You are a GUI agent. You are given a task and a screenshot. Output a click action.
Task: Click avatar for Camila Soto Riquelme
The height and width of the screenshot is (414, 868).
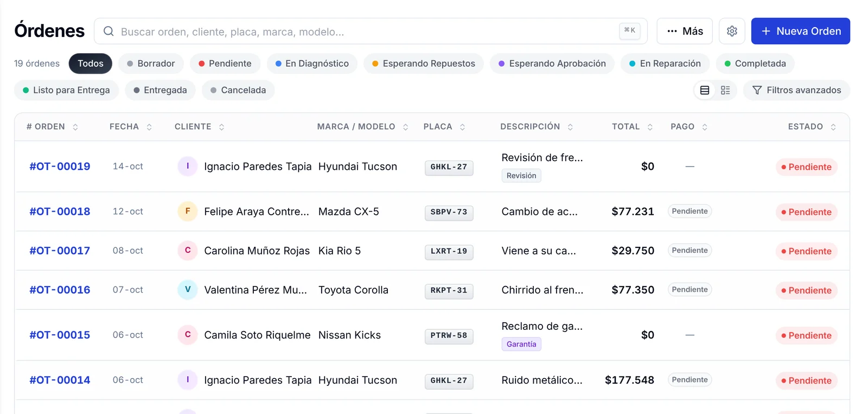click(x=188, y=334)
